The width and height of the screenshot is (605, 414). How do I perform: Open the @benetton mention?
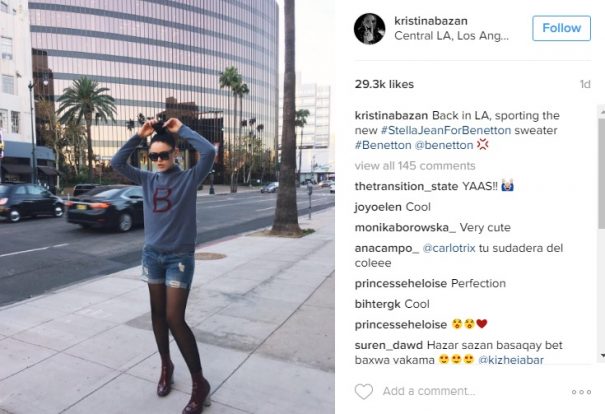click(x=444, y=145)
